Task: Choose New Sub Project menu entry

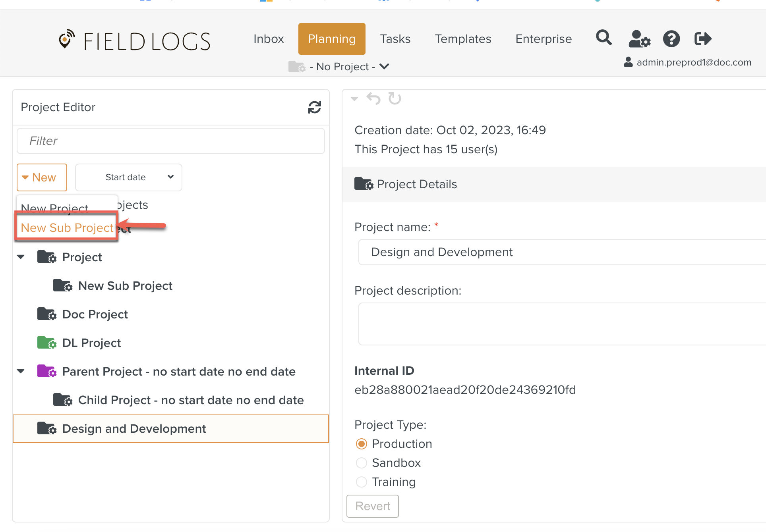Action: 67,227
